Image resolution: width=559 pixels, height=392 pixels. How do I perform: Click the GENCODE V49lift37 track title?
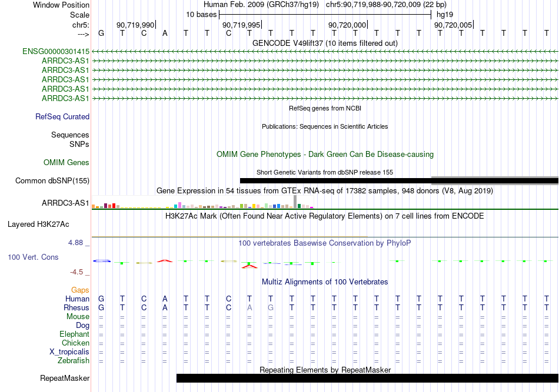tap(325, 43)
